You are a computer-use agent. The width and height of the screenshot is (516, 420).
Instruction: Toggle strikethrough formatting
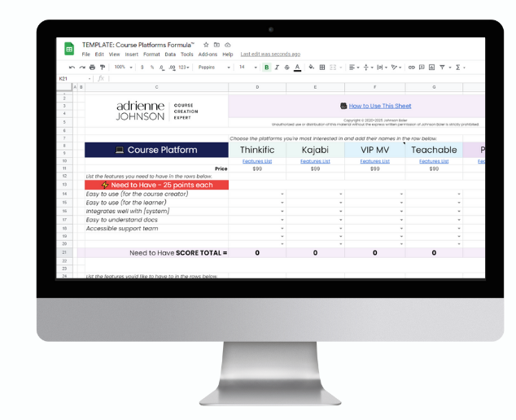tap(287, 67)
